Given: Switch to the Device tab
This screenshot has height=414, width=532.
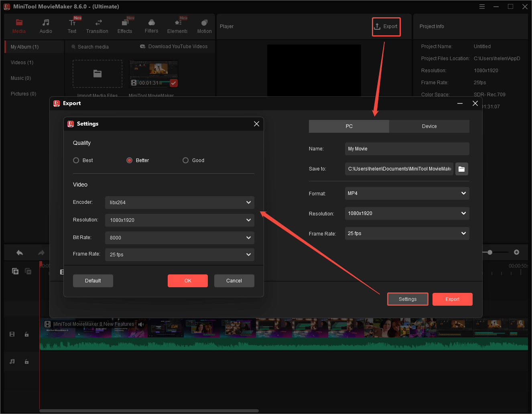Looking at the screenshot, I should tap(429, 126).
